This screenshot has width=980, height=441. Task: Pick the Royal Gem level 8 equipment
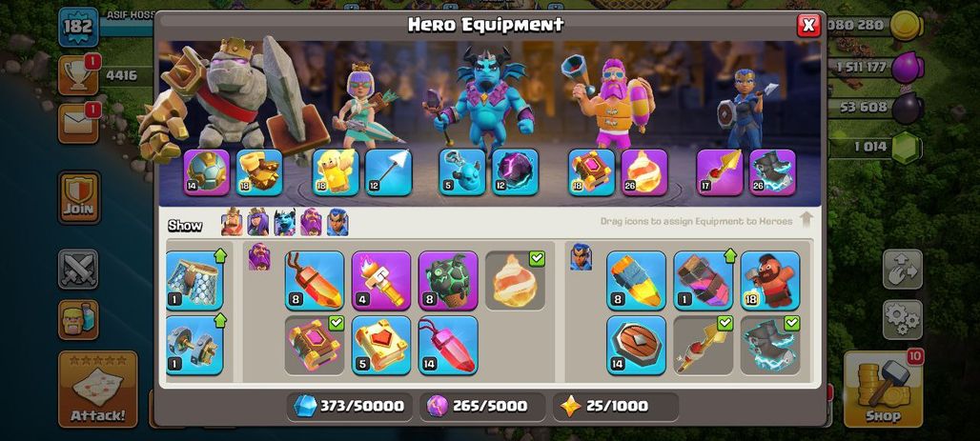(x=636, y=280)
